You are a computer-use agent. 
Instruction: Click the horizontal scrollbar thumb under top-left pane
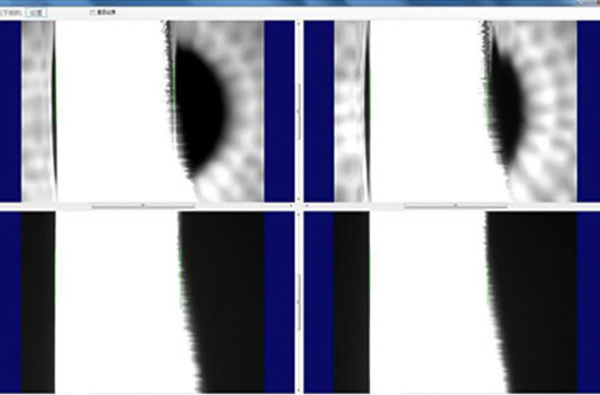click(x=143, y=206)
